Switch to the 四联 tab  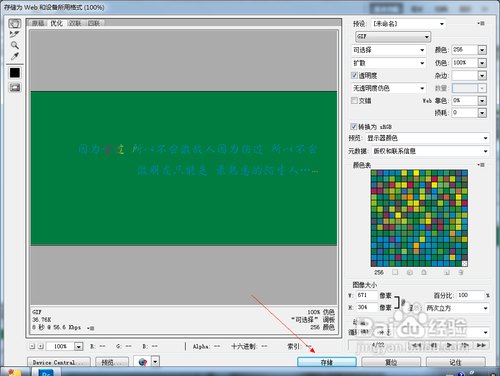click(x=94, y=23)
